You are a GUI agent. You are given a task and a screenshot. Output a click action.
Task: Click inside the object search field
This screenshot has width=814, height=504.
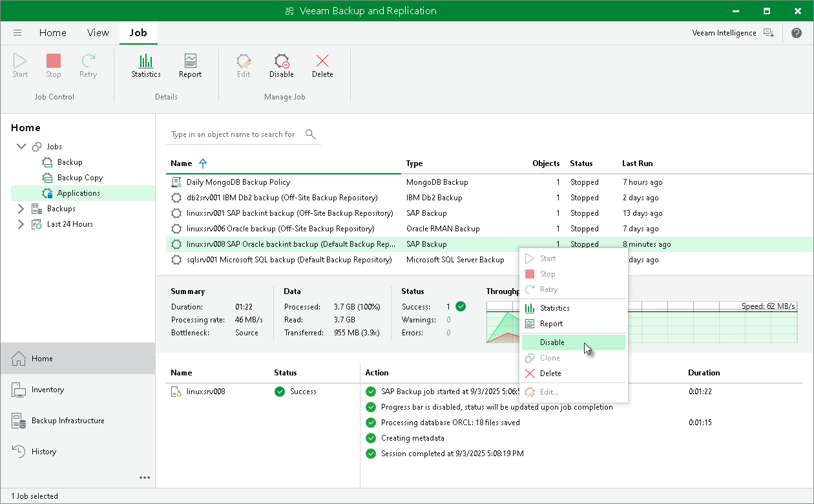233,134
